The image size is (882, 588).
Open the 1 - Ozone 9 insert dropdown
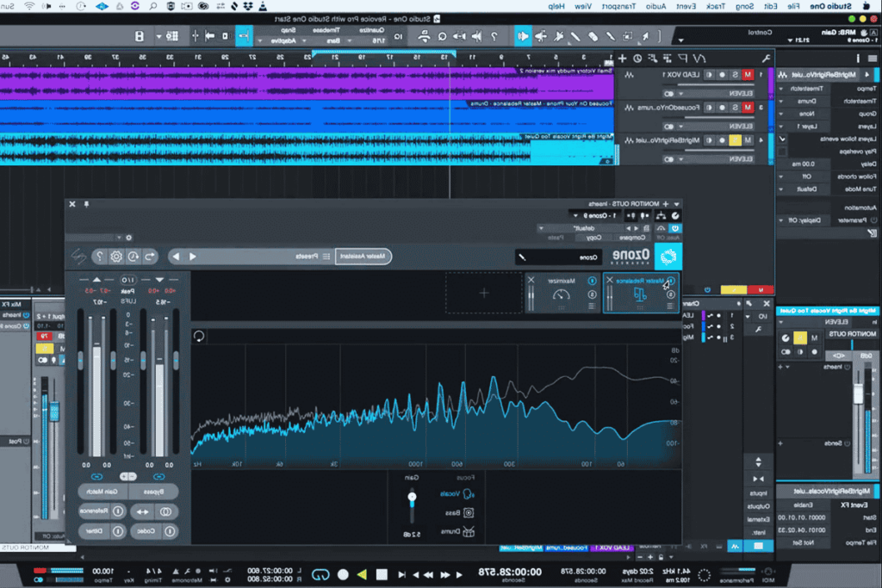pyautogui.click(x=597, y=216)
